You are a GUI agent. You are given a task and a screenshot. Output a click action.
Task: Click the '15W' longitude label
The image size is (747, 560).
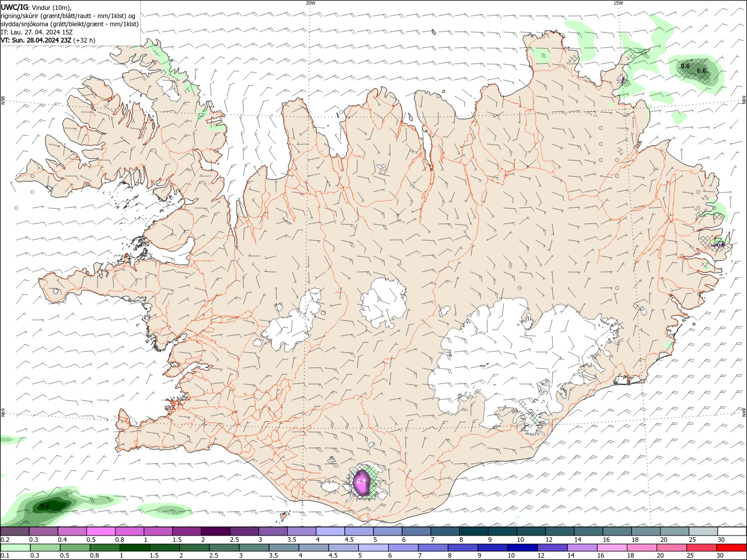click(618, 3)
